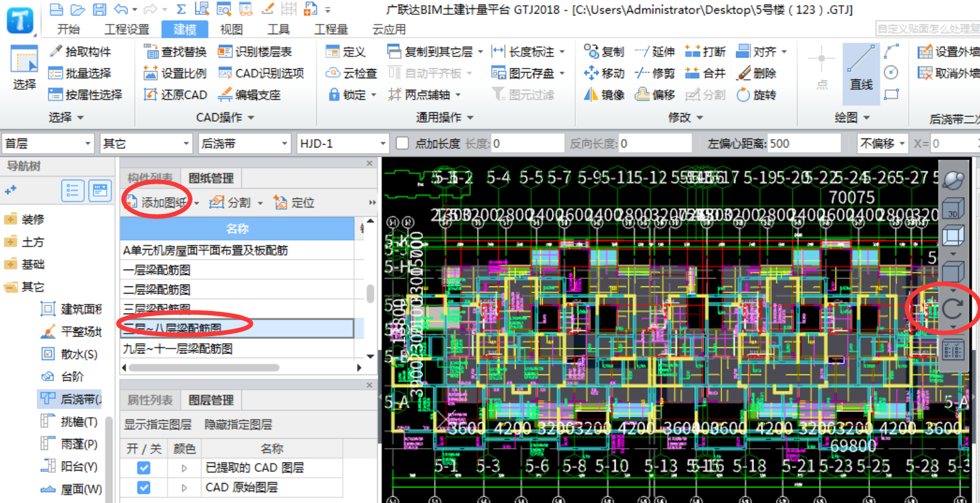
Task: Click the 3D view cube icon
Action: click(x=952, y=208)
